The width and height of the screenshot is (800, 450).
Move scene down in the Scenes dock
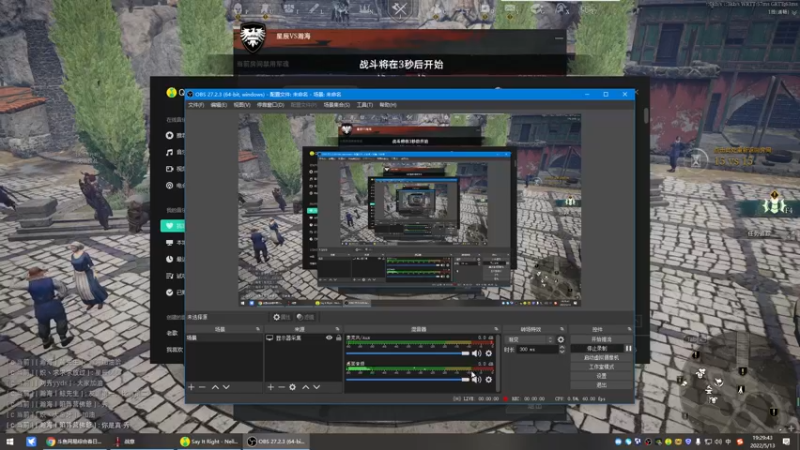(226, 387)
